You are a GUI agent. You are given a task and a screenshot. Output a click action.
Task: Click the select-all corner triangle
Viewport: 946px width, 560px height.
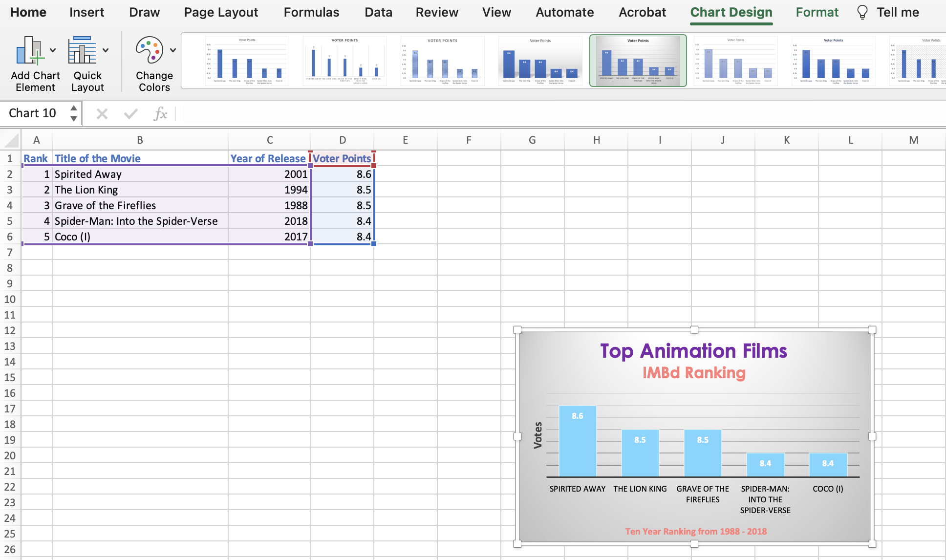[11, 141]
